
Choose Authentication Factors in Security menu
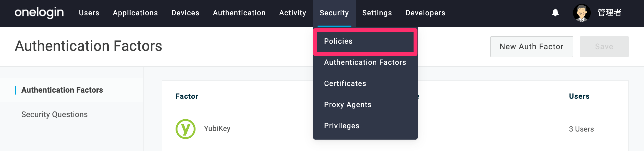coord(365,62)
